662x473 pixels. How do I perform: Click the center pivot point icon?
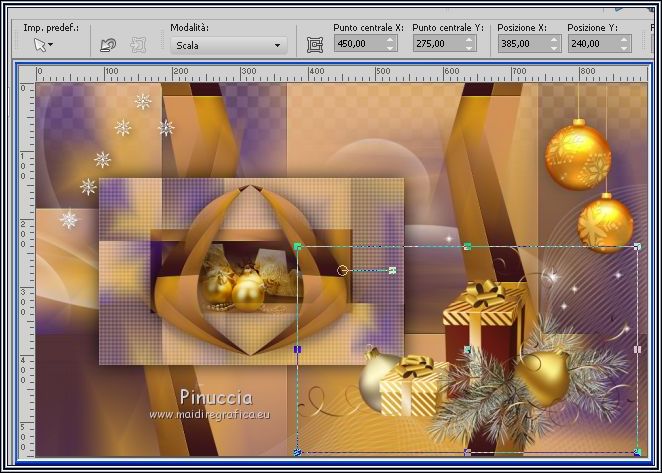[315, 44]
